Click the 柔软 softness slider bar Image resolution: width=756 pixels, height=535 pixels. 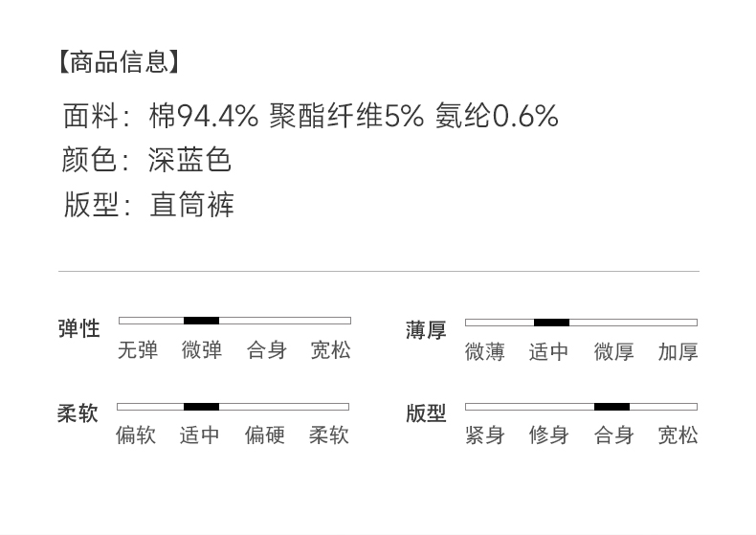pos(233,407)
